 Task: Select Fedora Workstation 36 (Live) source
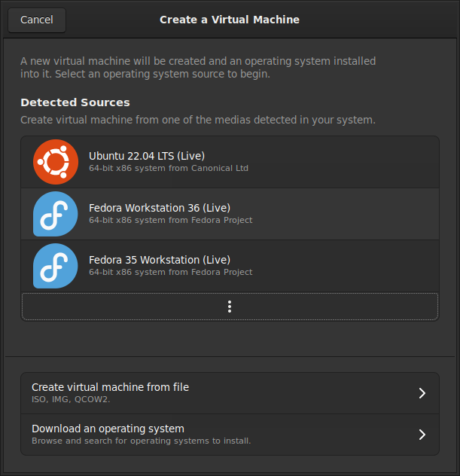point(230,214)
